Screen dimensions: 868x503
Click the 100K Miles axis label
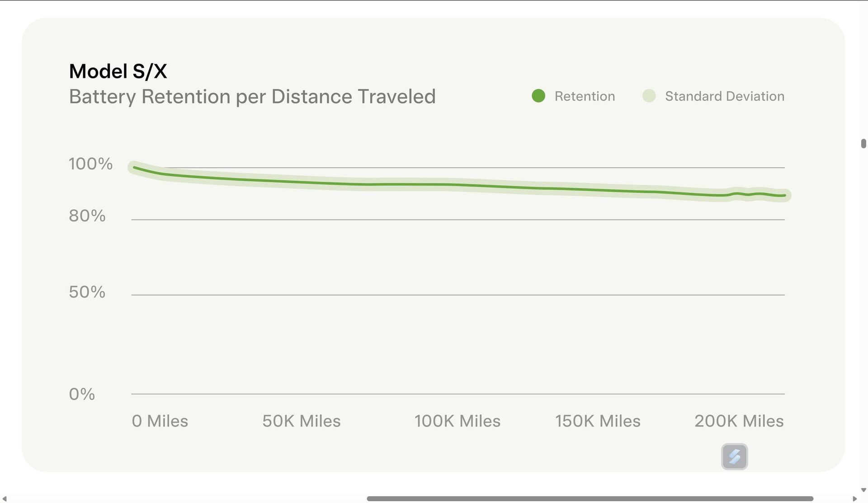(458, 421)
